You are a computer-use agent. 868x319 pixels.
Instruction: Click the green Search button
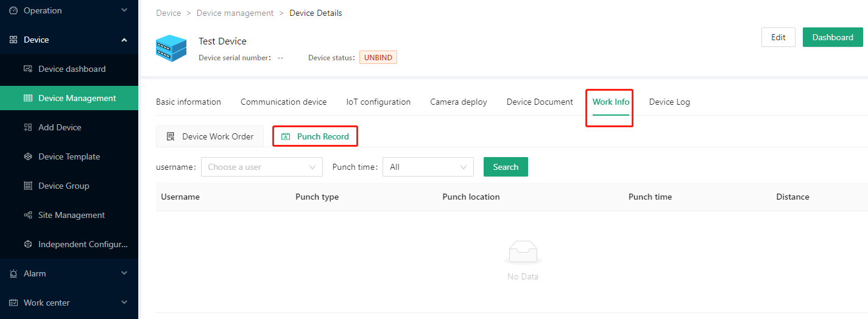point(506,167)
